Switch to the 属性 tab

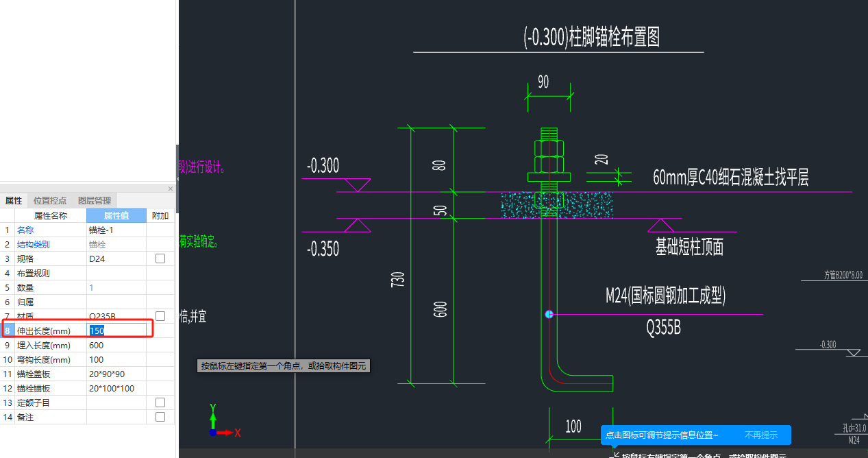pyautogui.click(x=14, y=201)
